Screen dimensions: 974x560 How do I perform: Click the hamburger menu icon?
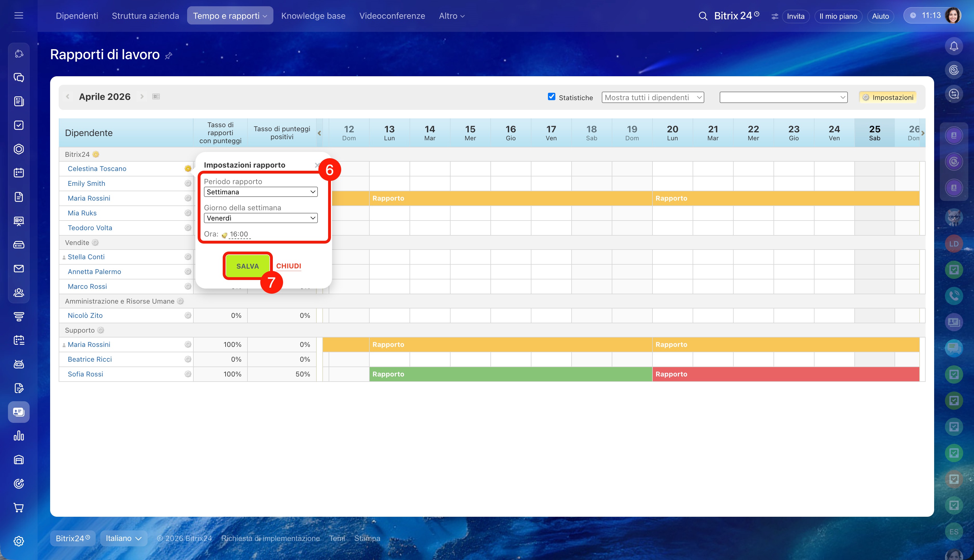(19, 15)
